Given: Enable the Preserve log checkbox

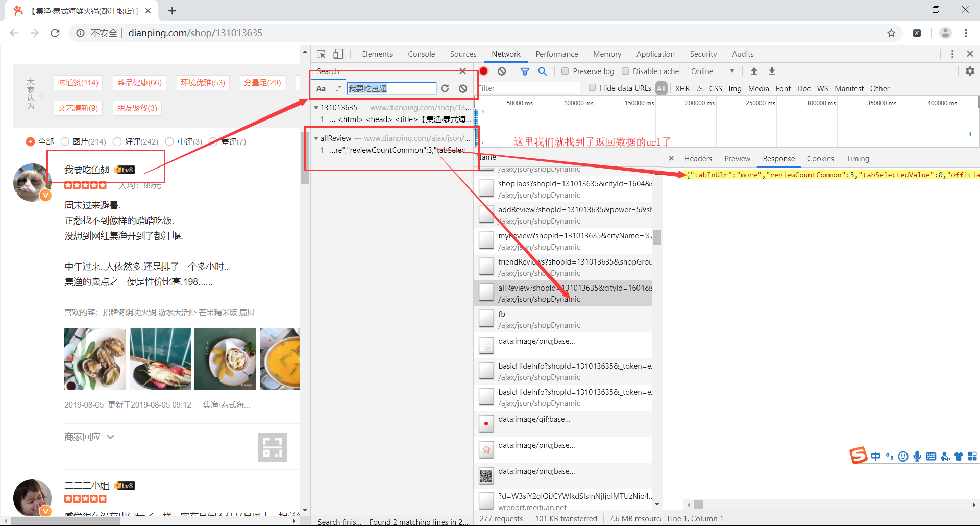Looking at the screenshot, I should coord(565,71).
